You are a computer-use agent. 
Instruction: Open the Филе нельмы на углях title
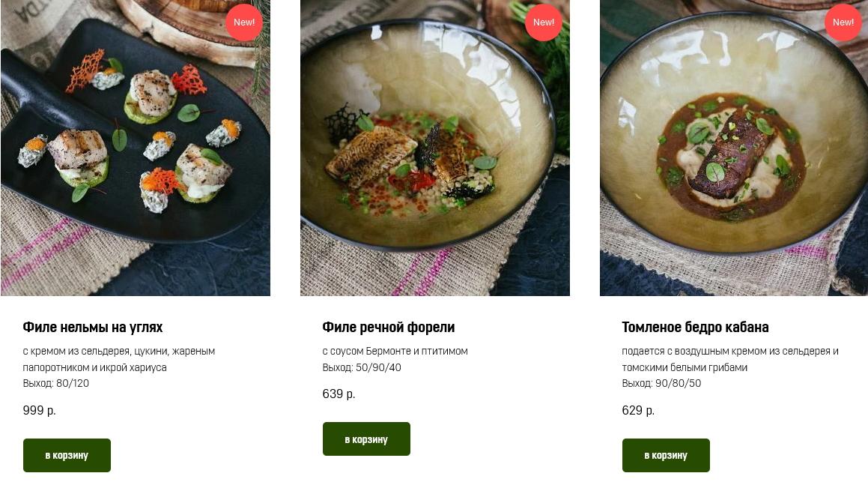[93, 328]
